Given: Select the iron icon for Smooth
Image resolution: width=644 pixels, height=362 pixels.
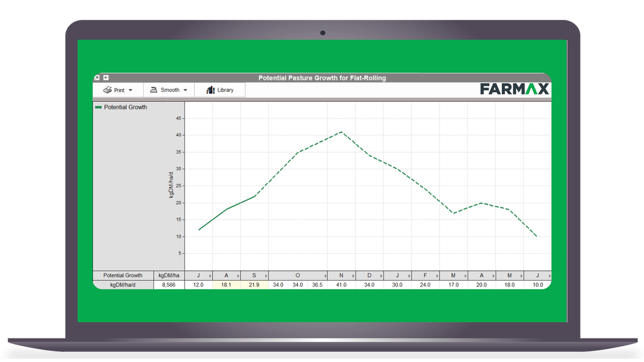Looking at the screenshot, I should pyautogui.click(x=154, y=90).
